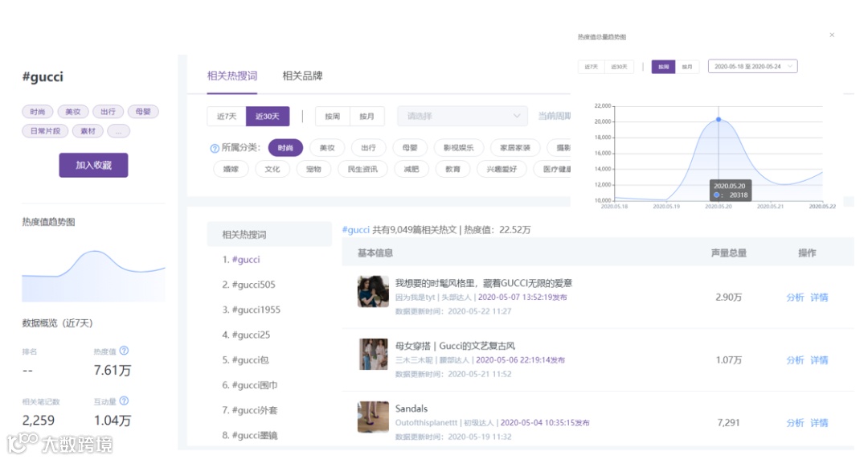Click the 日常片段 tag under #gucci
This screenshot has height=460, width=868.
click(x=45, y=131)
